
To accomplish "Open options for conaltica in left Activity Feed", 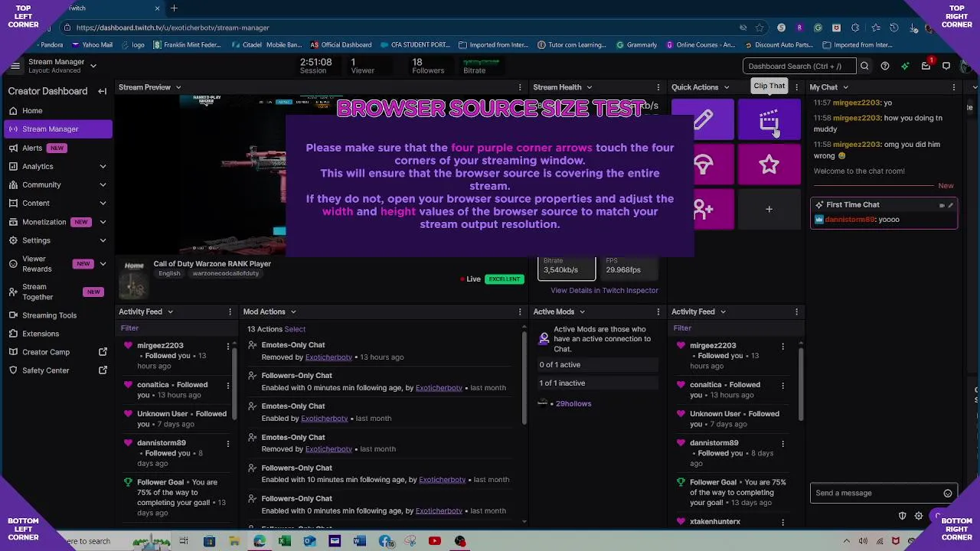I will coord(227,385).
